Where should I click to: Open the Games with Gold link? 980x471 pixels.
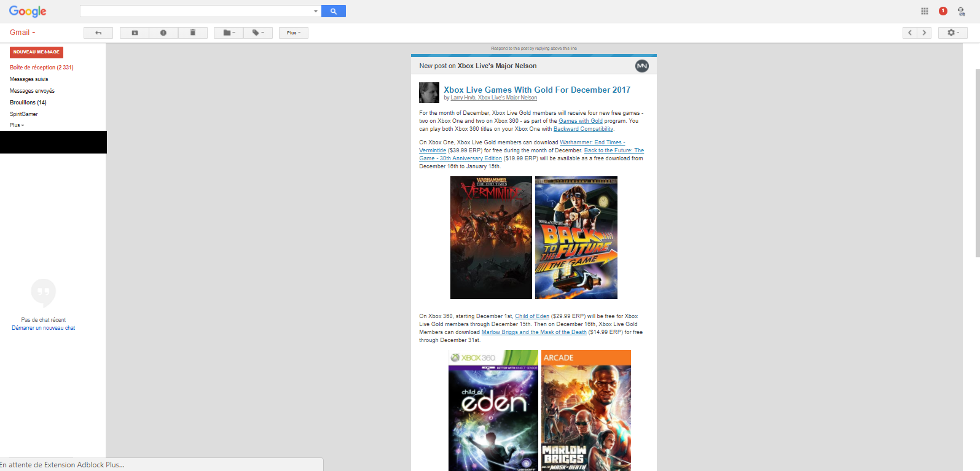(581, 121)
